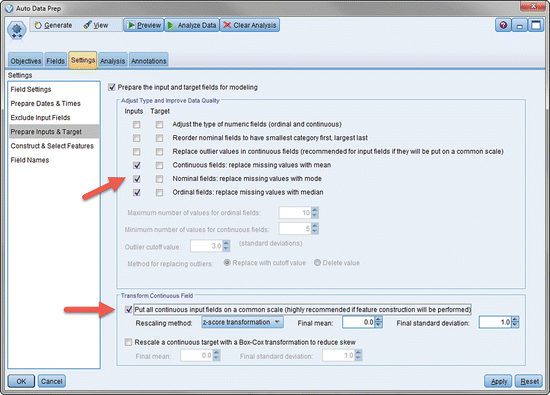
Task: Minimize the dialog using toolbar minimize icon
Action: click(x=519, y=25)
